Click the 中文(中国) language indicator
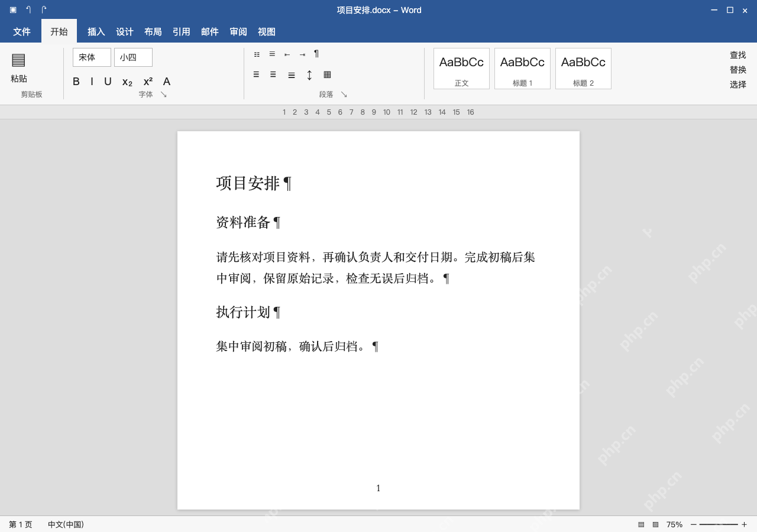This screenshot has width=757, height=532. [x=66, y=524]
